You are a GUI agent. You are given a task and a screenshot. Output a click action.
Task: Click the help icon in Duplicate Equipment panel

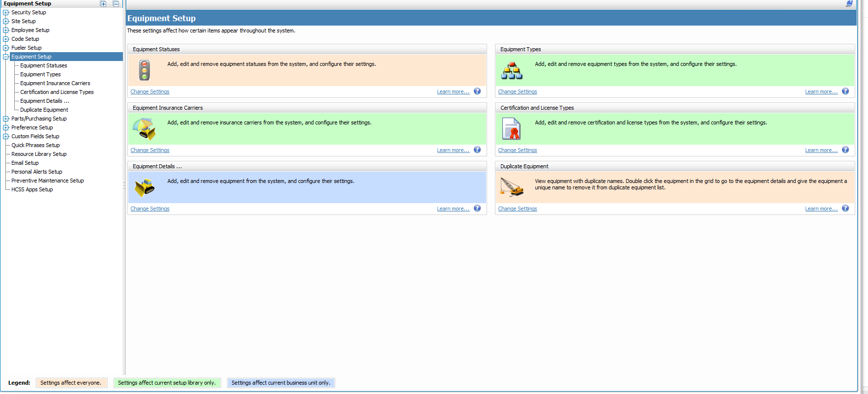845,209
